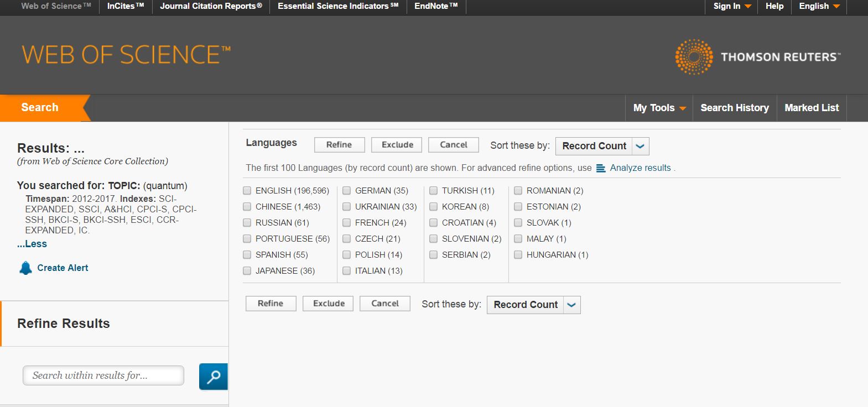Tick the CROATIAN (4) checkbox

tap(434, 223)
